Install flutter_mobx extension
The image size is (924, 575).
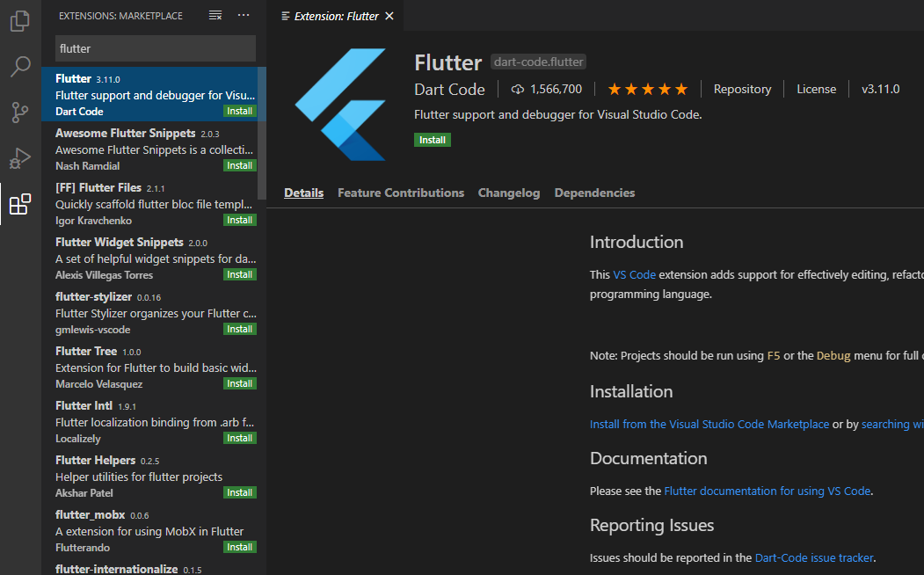coord(240,547)
